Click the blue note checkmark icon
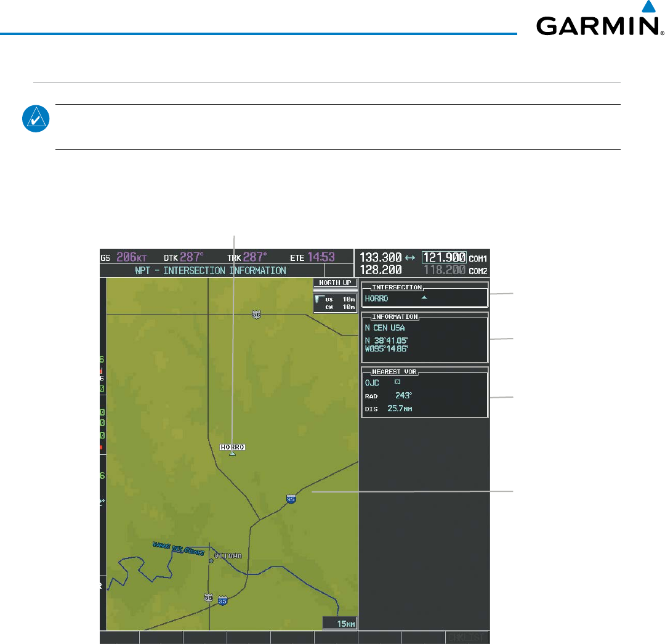 click(36, 119)
